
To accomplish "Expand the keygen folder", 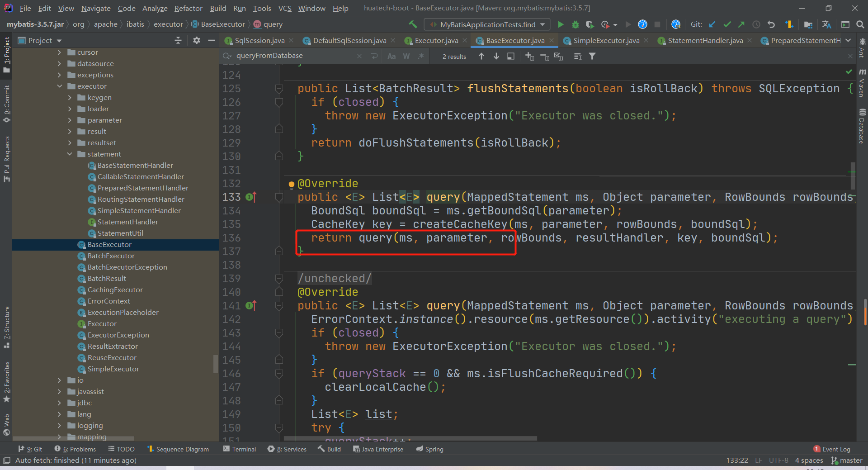I will click(70, 97).
